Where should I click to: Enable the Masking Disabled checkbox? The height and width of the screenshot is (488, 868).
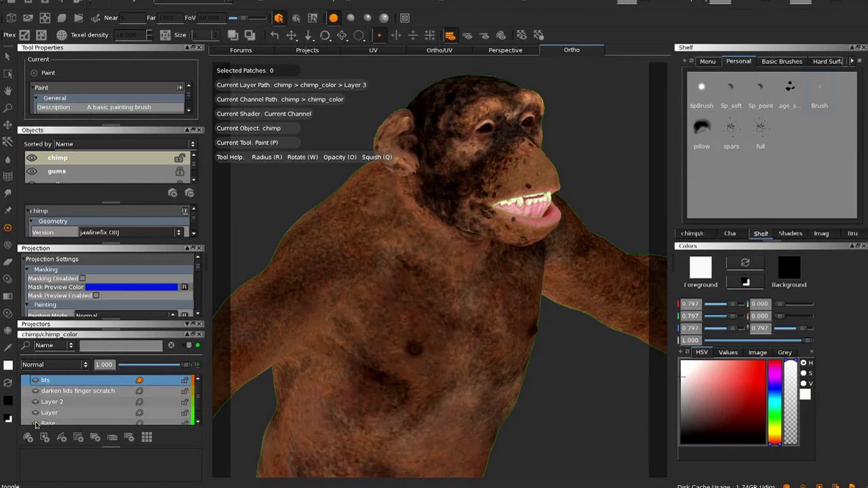click(x=83, y=278)
